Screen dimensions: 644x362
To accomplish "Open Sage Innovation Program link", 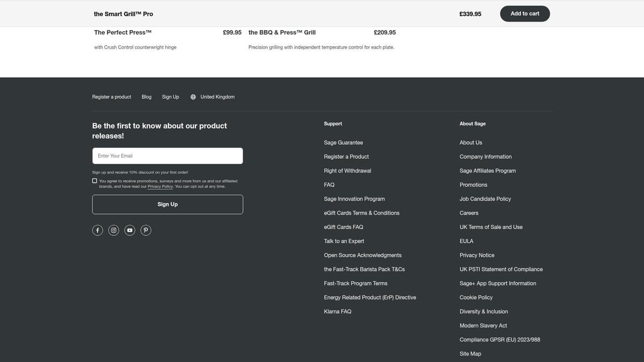I will tap(354, 199).
